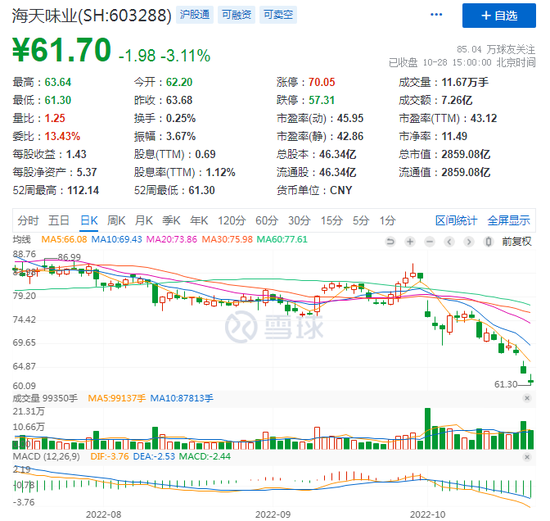Viewport: 550px width, 521px height.
Task: Click the candlestick style icon
Action: pos(489,242)
